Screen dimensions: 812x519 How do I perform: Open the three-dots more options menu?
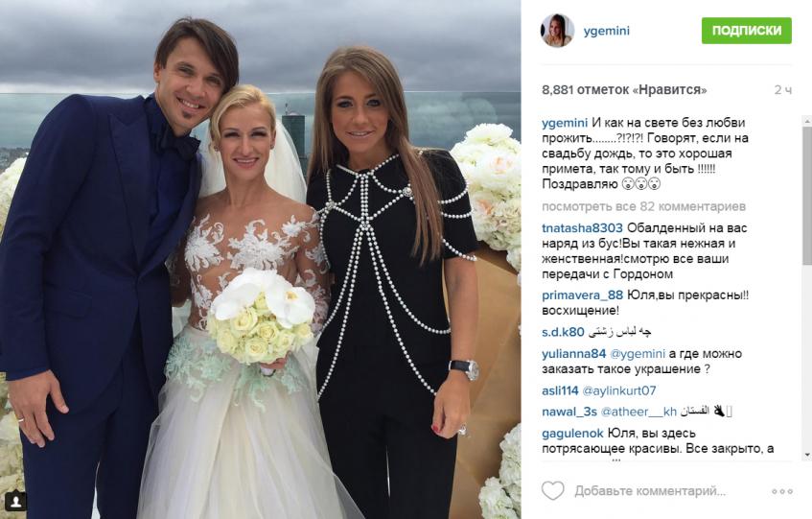782,491
